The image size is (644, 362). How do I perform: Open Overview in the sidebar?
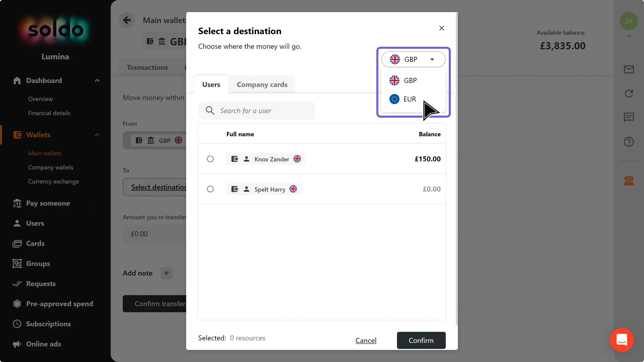point(41,99)
